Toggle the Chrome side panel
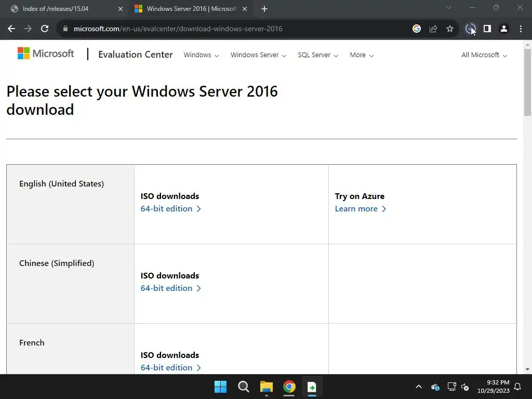Viewport: 532px width, 399px height. pos(487,29)
